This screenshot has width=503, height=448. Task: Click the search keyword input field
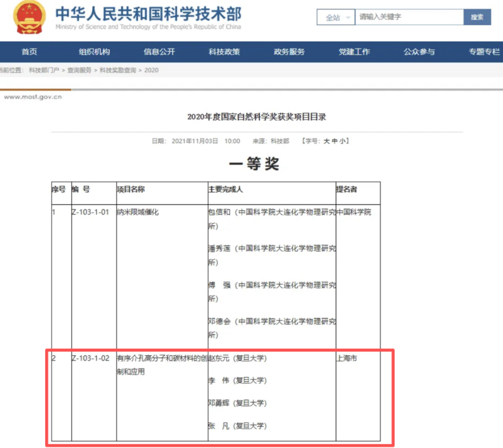click(x=409, y=17)
